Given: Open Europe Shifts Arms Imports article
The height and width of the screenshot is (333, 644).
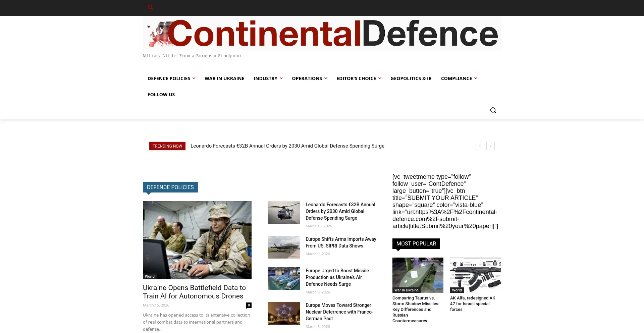Looking at the screenshot, I should tap(341, 242).
